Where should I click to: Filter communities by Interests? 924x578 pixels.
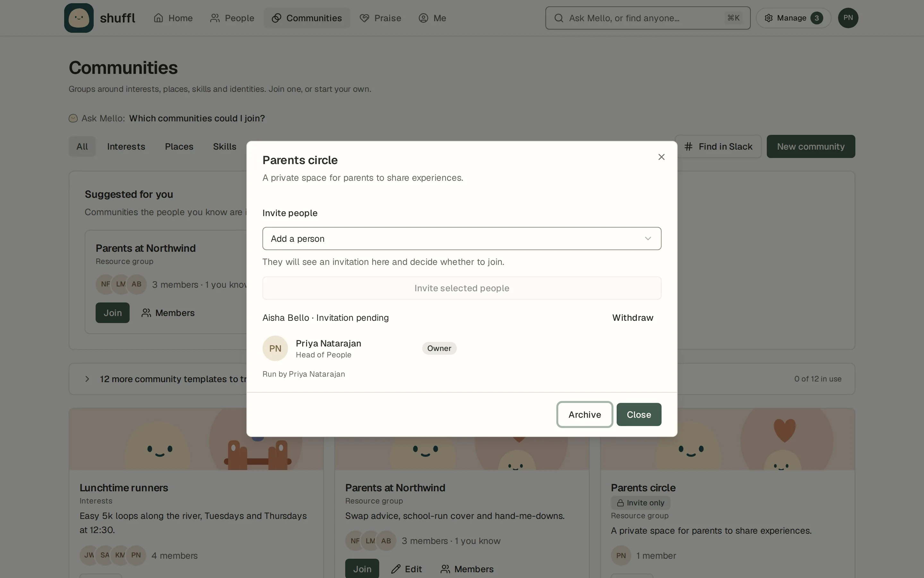(126, 146)
